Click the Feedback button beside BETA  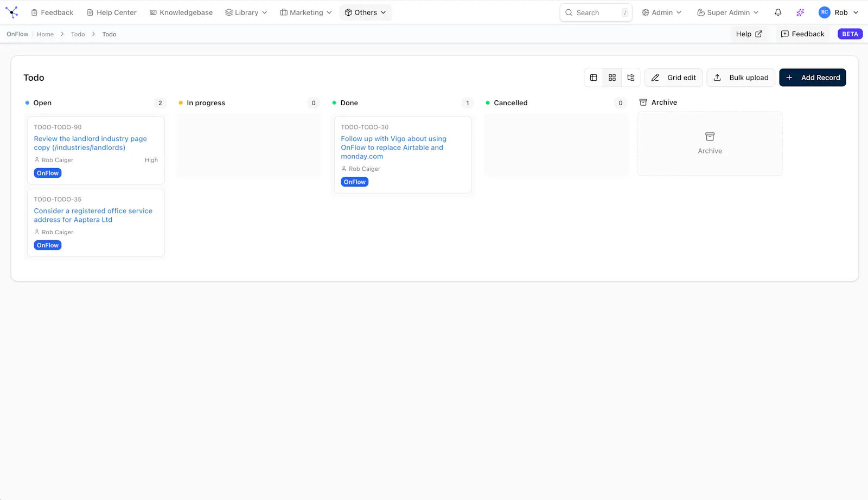802,34
